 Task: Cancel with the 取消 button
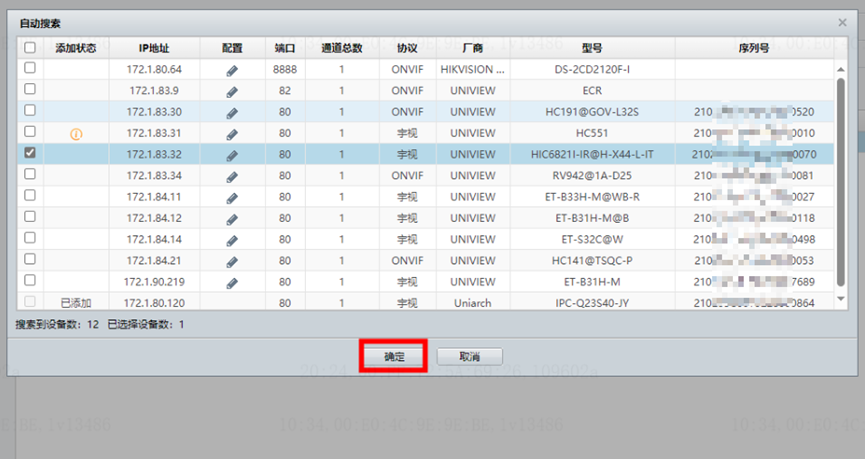(x=469, y=356)
